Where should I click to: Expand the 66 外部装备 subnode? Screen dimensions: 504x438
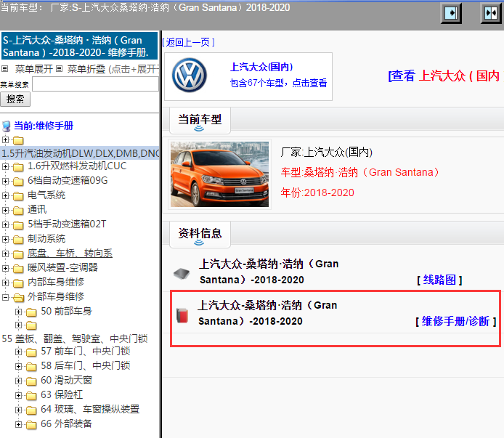19,424
